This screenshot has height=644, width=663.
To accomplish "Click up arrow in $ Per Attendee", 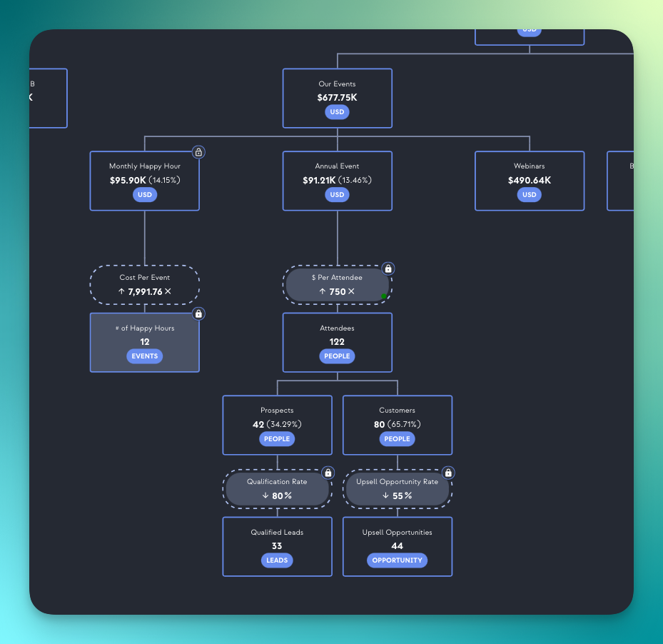I will [322, 291].
